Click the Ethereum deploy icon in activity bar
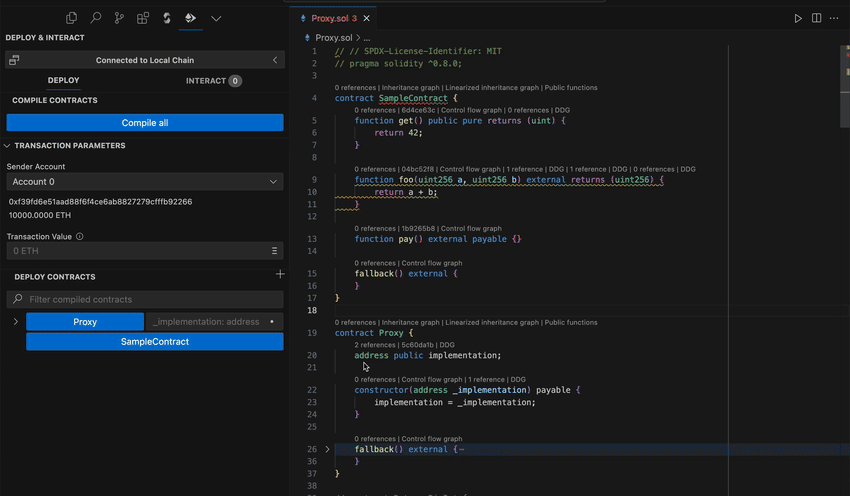Screen dimensions: 850x496 [x=191, y=18]
